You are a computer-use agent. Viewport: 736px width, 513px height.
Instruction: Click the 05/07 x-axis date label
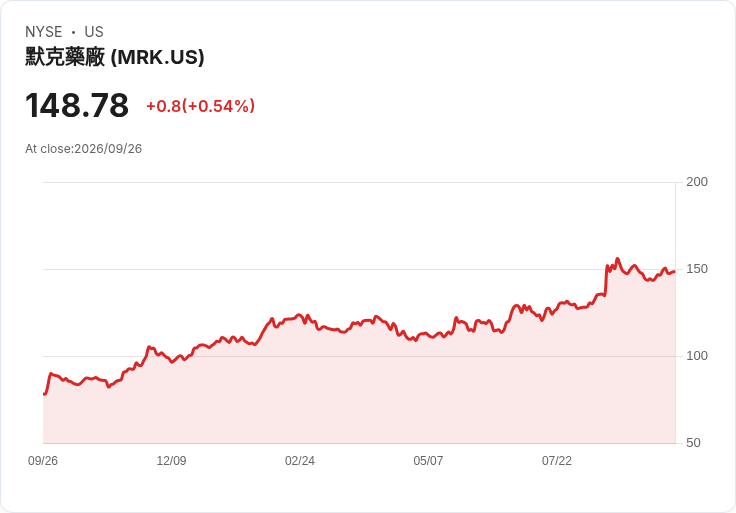click(428, 461)
